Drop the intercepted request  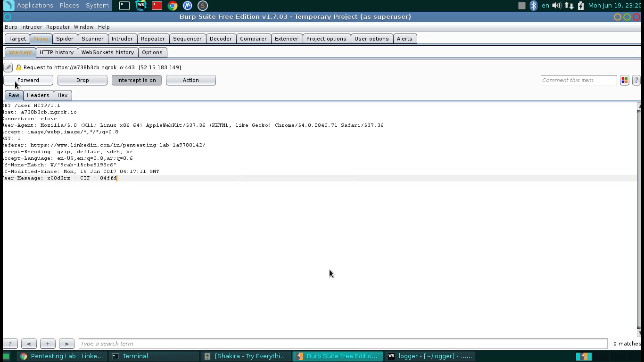83,80
